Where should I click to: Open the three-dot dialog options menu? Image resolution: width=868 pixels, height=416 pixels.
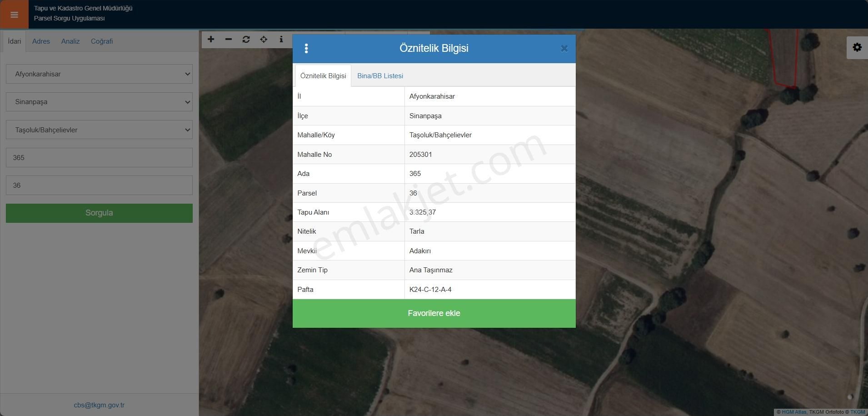306,49
